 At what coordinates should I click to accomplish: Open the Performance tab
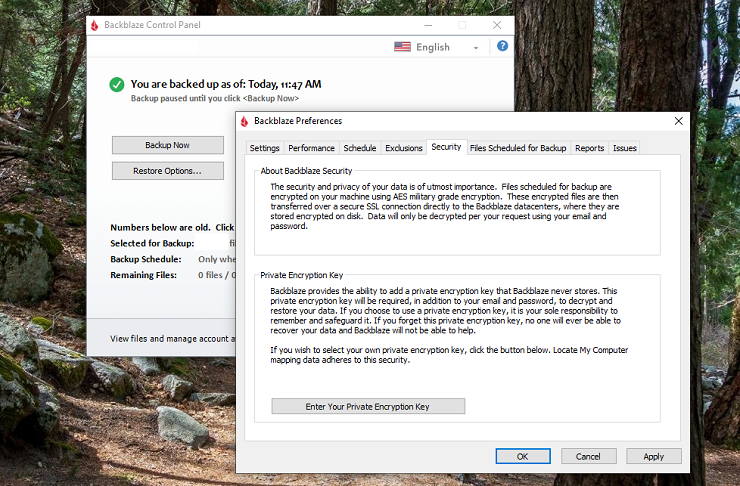(311, 148)
